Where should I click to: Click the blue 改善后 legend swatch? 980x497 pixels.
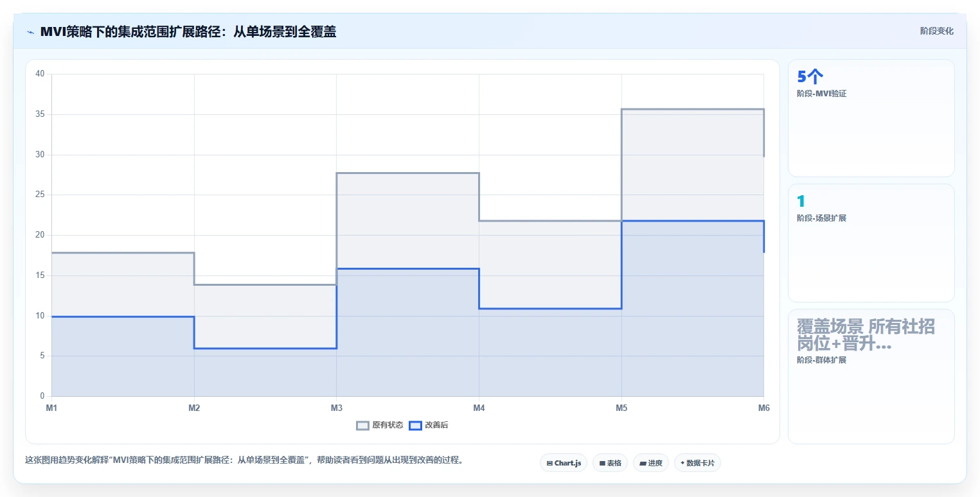pos(416,425)
